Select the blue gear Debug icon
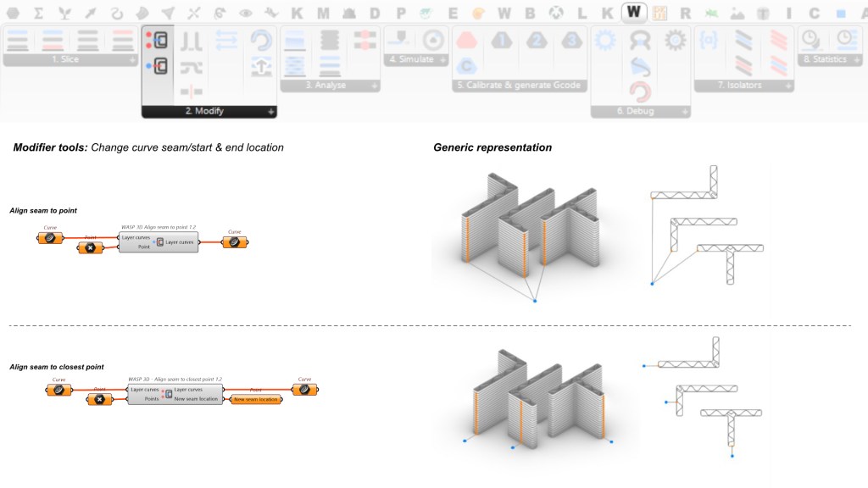This screenshot has width=868, height=488. tap(604, 40)
